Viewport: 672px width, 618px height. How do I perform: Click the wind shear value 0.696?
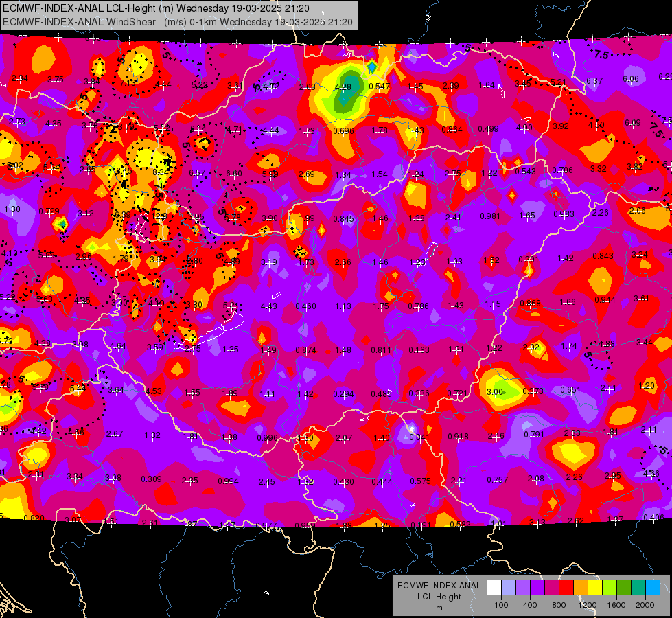343,130
